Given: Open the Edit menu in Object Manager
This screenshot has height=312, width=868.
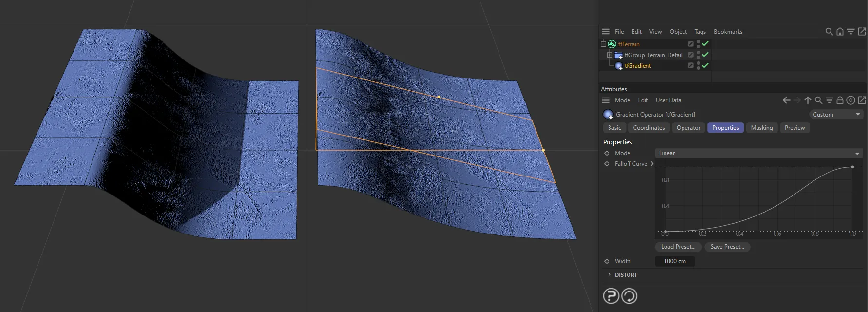Looking at the screenshot, I should (x=636, y=32).
